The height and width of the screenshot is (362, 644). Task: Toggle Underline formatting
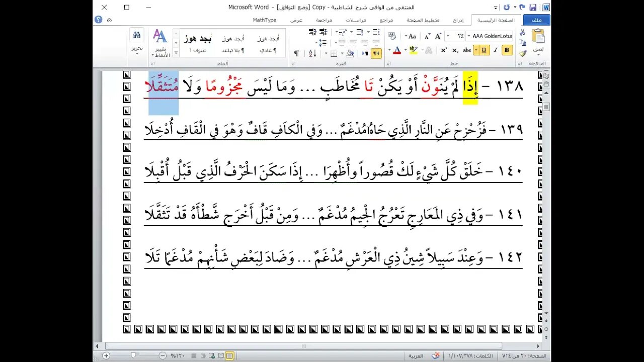(x=484, y=50)
